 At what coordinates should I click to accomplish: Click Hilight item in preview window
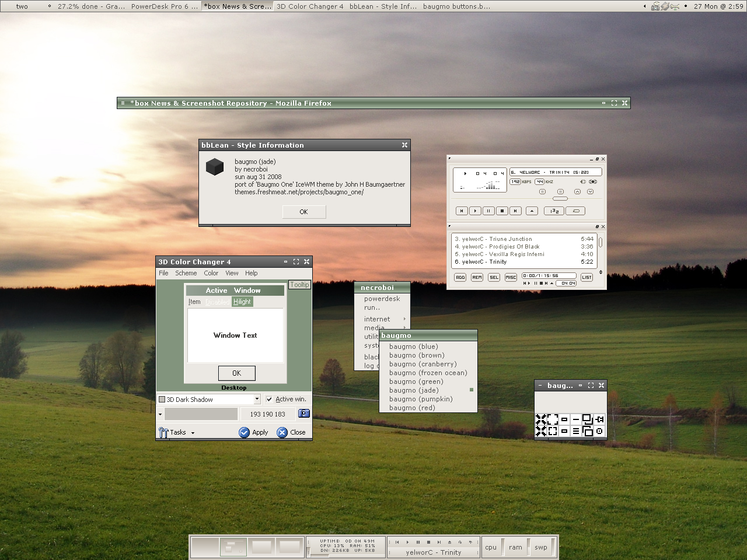(x=242, y=302)
